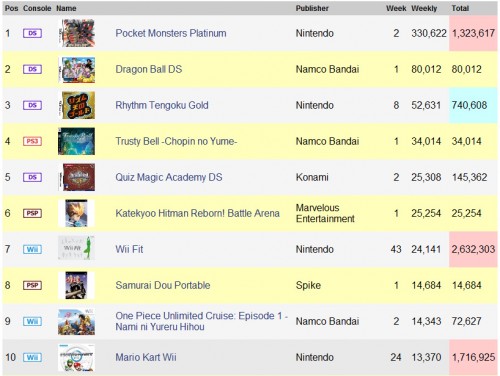Click the red-highlighted Wii Fit total cell
The height and width of the screenshot is (376, 500).
click(x=473, y=249)
